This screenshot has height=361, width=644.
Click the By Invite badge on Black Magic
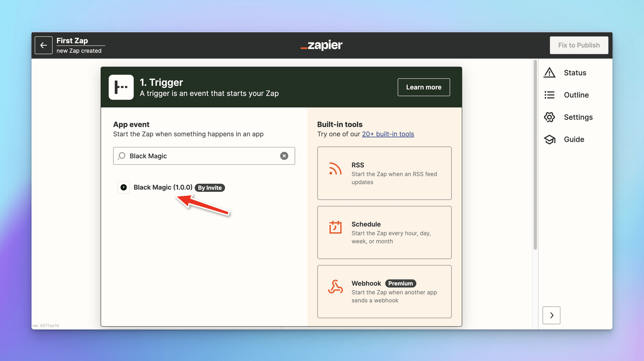pos(210,187)
